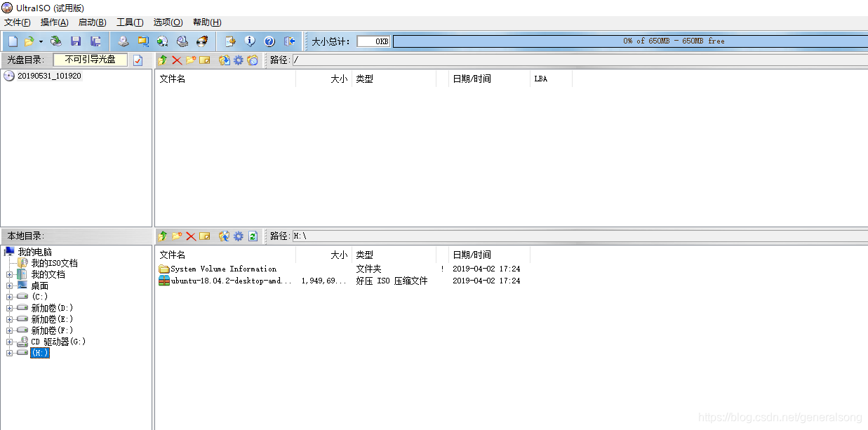Click red X delete in local directory pane
Viewport: 868px width, 430px height.
point(191,236)
